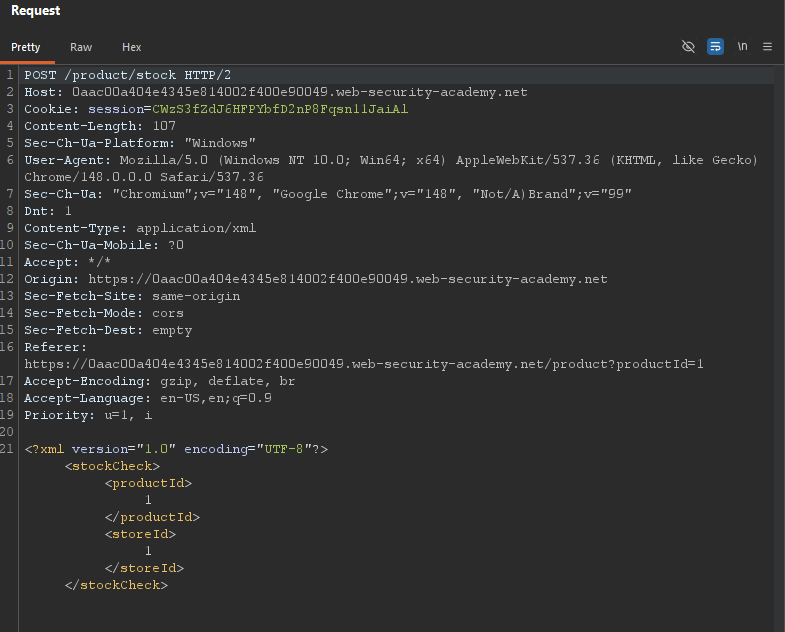Click the Dnt: 1 header
This screenshot has width=785, height=632.
pos(48,211)
